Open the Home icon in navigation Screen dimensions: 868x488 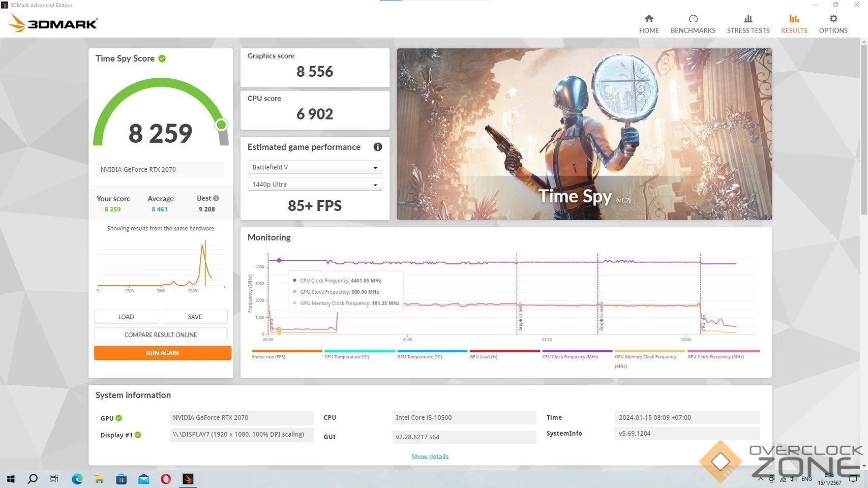click(649, 19)
